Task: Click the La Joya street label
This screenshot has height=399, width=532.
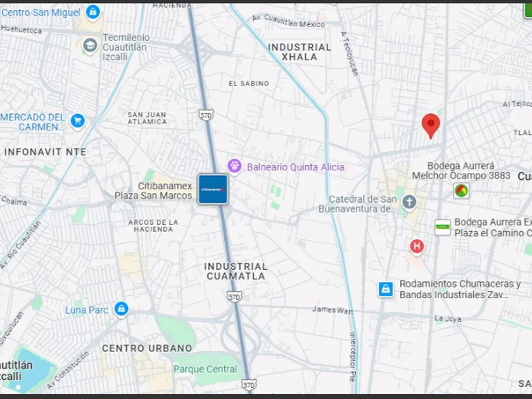Action: [x=448, y=319]
